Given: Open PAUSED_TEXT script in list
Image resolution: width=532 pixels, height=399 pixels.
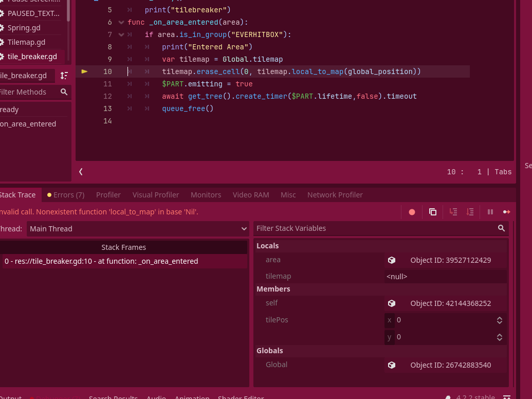Looking at the screenshot, I should (x=33, y=13).
